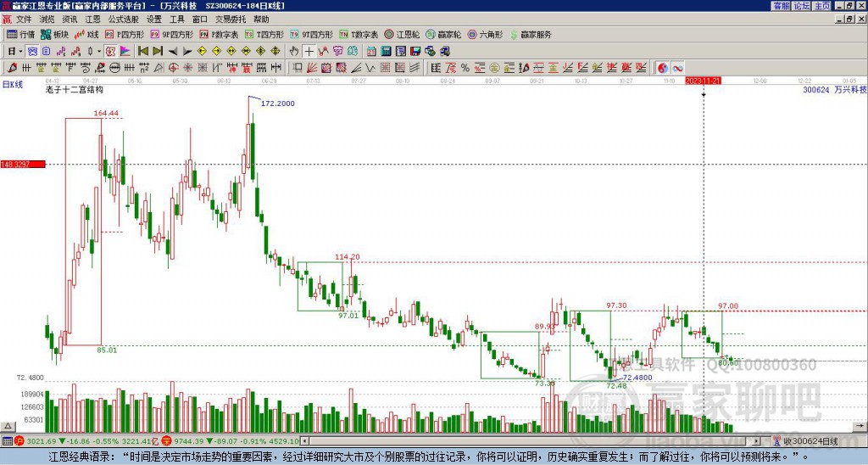Open the 帮助 menu
868x465 pixels.
click(x=261, y=20)
